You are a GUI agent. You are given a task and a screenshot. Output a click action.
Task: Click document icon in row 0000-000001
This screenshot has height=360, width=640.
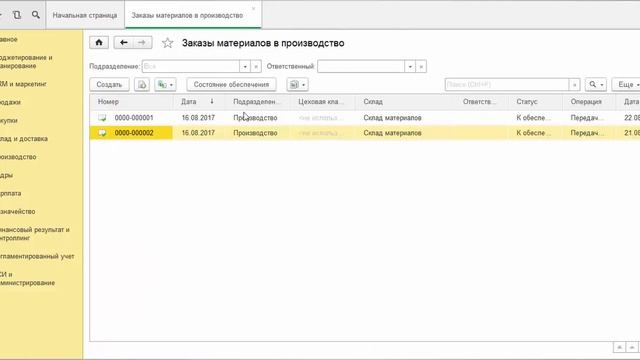point(102,118)
